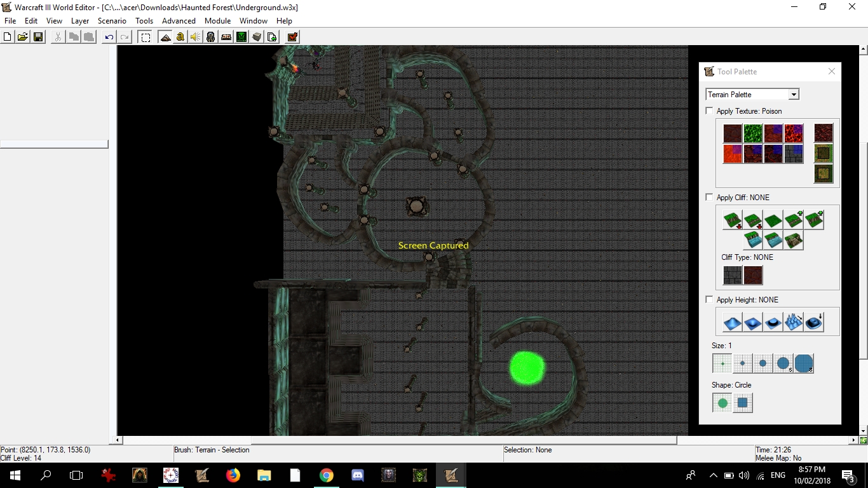Click the Copy toolbar icon
This screenshot has height=488, width=868.
[x=74, y=37]
